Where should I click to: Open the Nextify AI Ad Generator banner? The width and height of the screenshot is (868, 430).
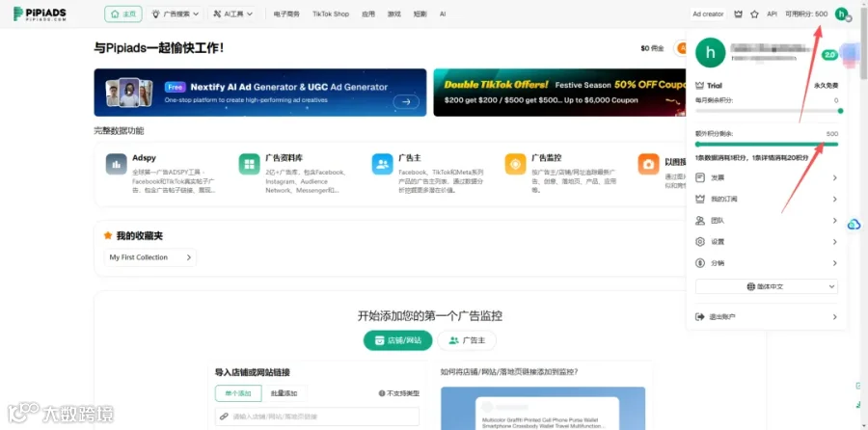click(260, 93)
